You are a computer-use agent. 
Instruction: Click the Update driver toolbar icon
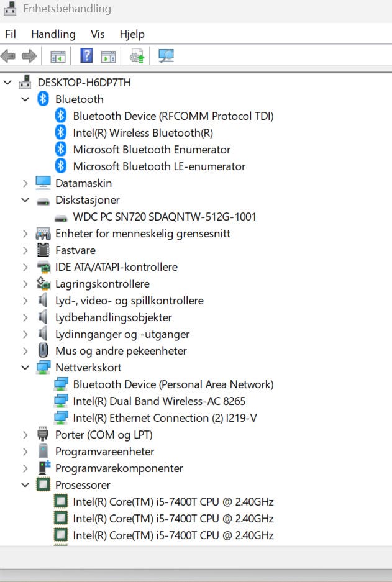[137, 56]
